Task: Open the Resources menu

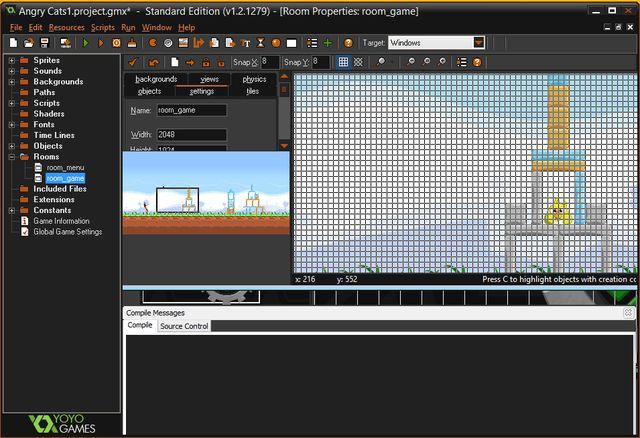Action: 67,27
